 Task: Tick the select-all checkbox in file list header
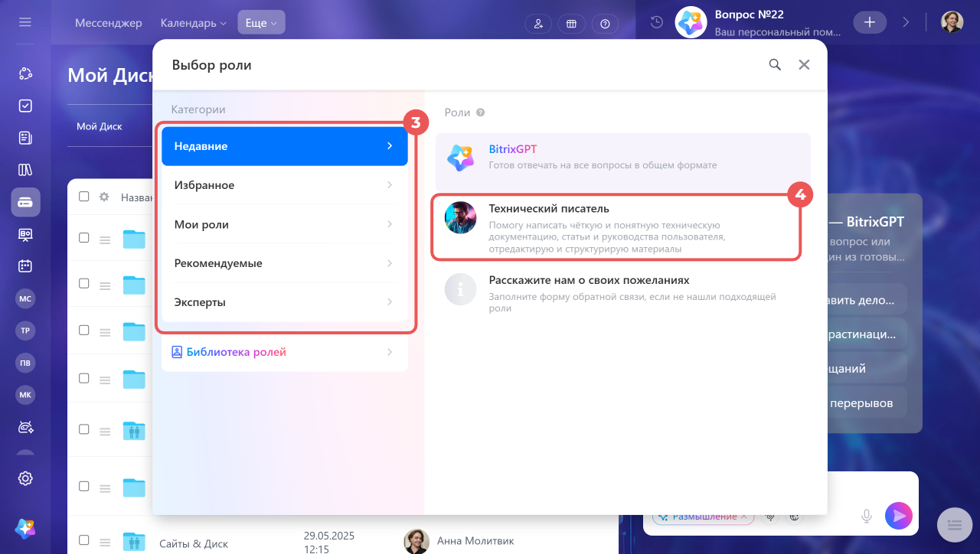pos(84,197)
